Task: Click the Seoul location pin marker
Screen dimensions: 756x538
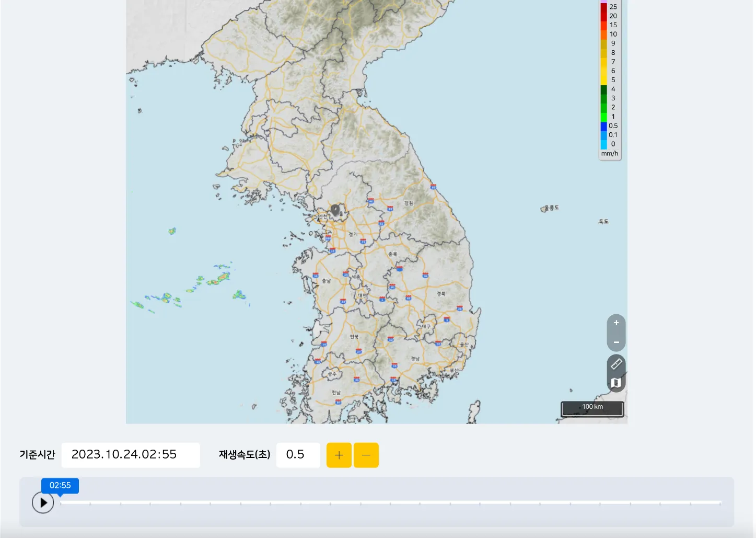Action: click(x=335, y=210)
